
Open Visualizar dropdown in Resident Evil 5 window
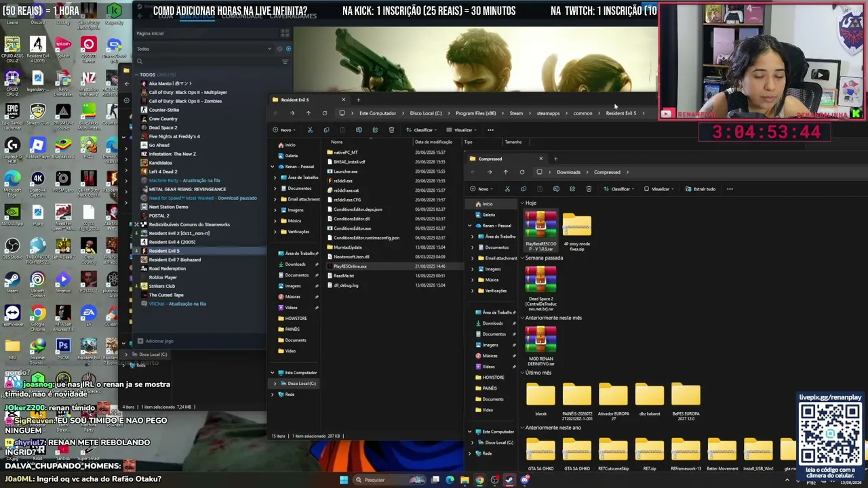(x=463, y=130)
